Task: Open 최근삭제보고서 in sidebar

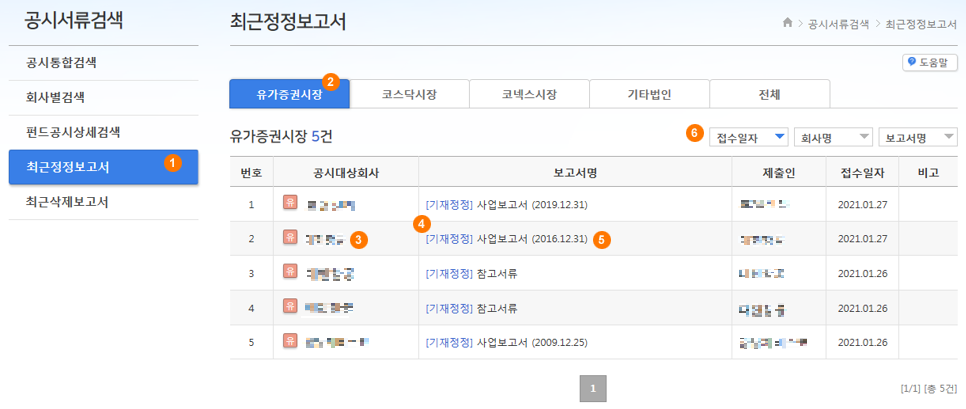Action: click(x=104, y=201)
